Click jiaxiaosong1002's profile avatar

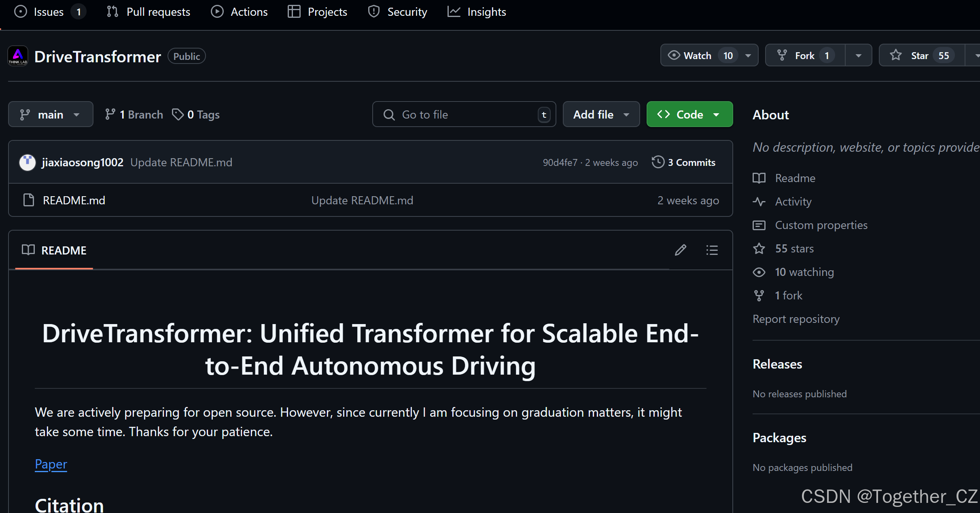(x=28, y=162)
